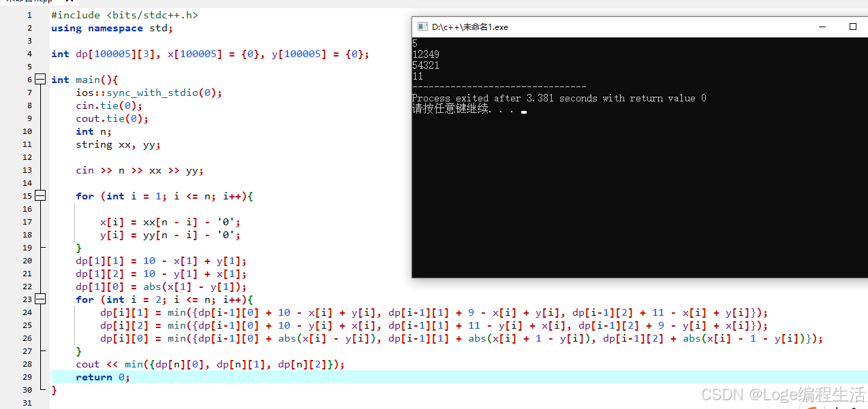The height and width of the screenshot is (409, 868).
Task: Click the cout << min({dp[n][0]...}) line
Action: pos(211,364)
